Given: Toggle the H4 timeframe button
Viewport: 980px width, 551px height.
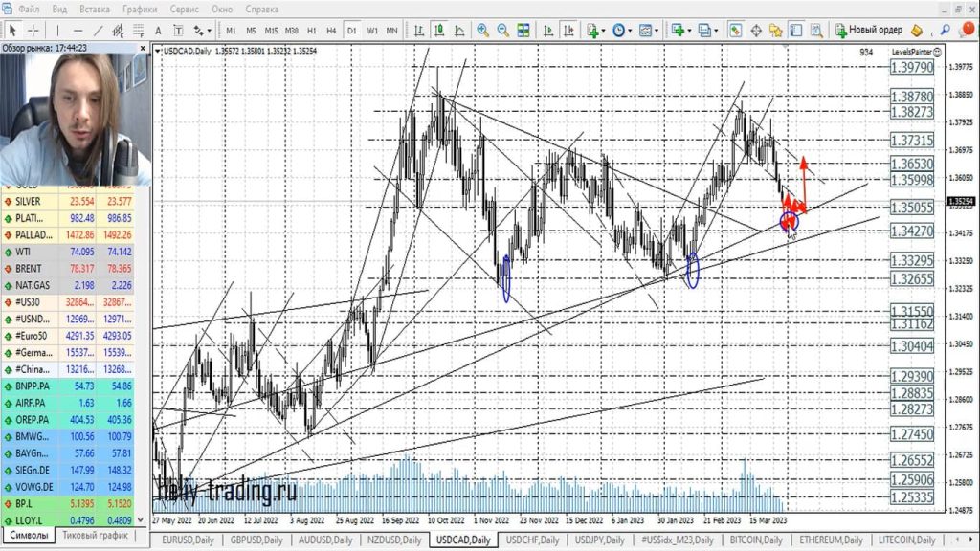Looking at the screenshot, I should pyautogui.click(x=331, y=30).
